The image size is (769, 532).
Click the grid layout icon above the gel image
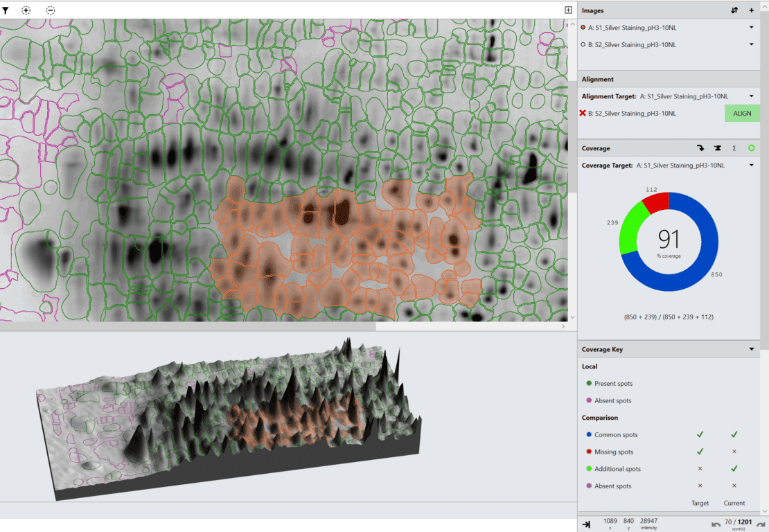tap(568, 10)
